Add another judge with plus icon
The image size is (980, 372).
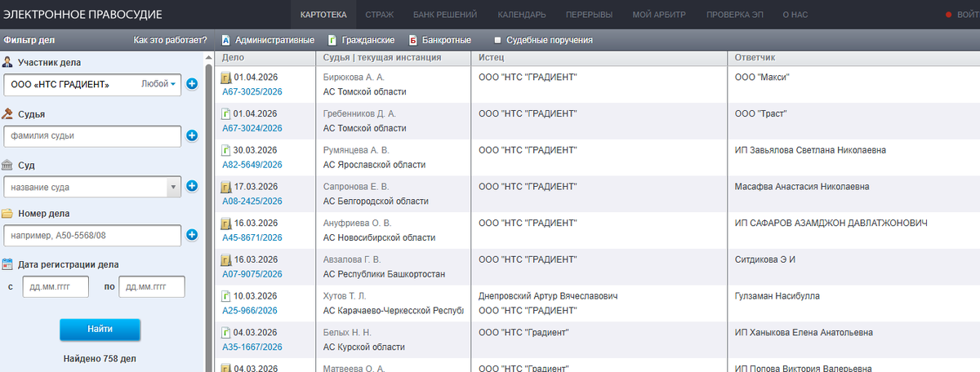tap(192, 135)
